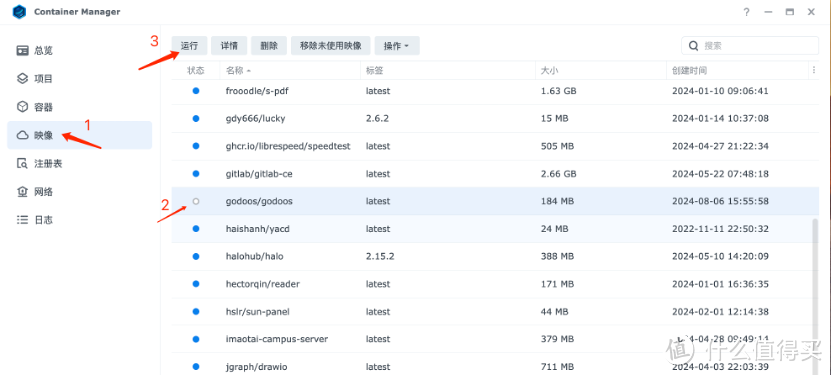Go to 项目 project section

click(x=80, y=78)
